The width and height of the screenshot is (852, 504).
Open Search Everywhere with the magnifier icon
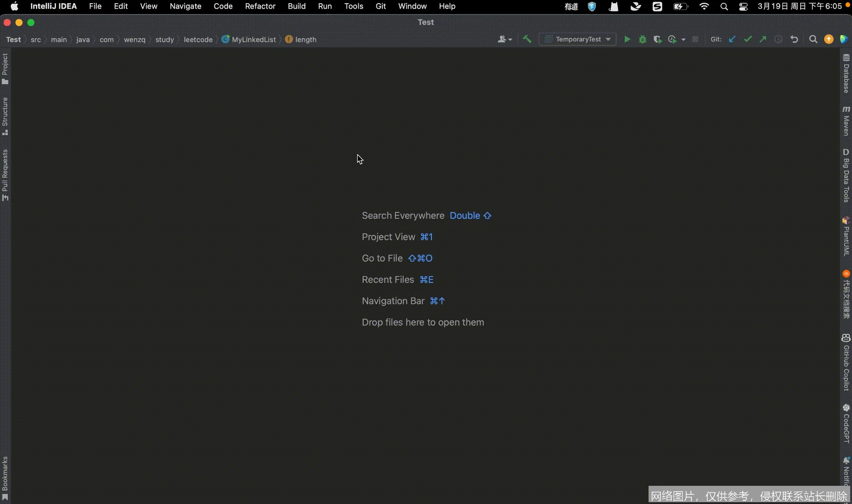click(813, 39)
